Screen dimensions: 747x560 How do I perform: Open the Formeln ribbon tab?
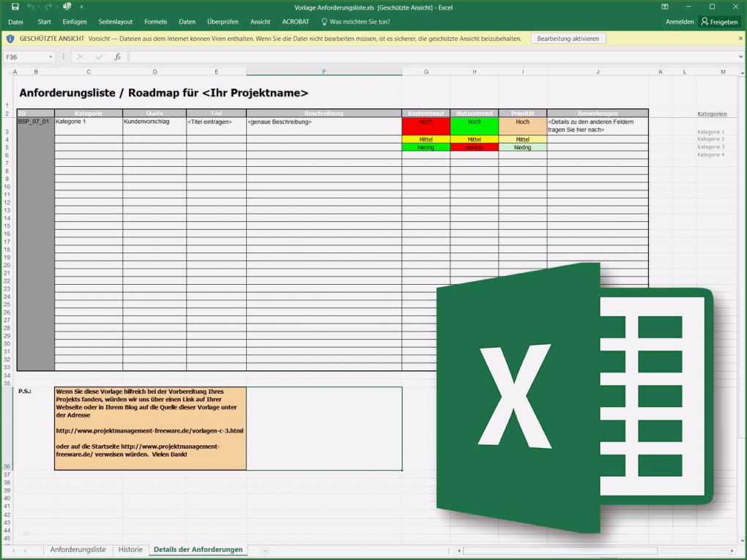coord(155,21)
